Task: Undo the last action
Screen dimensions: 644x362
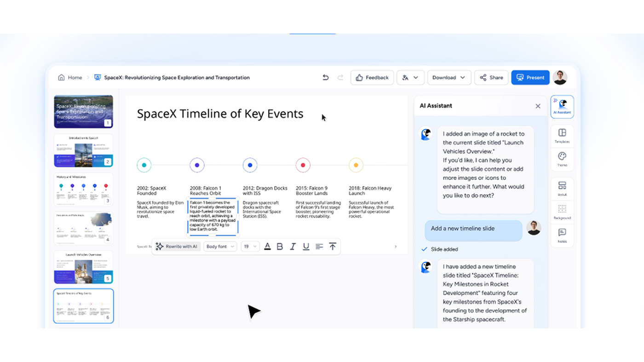Action: click(x=326, y=78)
